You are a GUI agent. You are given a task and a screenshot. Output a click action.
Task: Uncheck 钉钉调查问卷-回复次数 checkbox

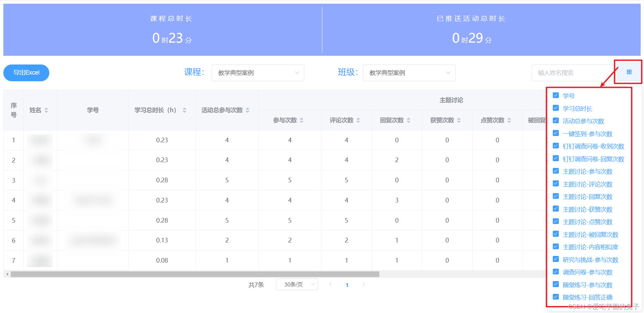556,159
